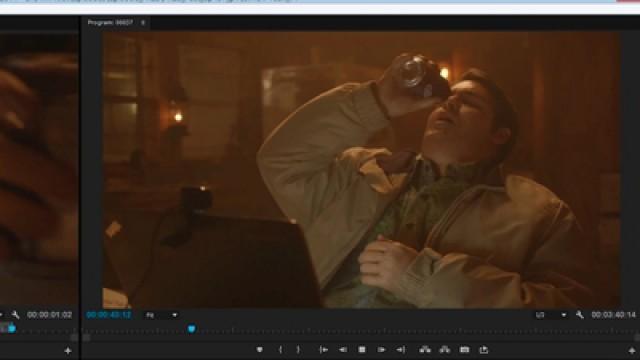640x360 pixels.
Task: Open the Fit zoom level dropdown
Action: click(162, 315)
